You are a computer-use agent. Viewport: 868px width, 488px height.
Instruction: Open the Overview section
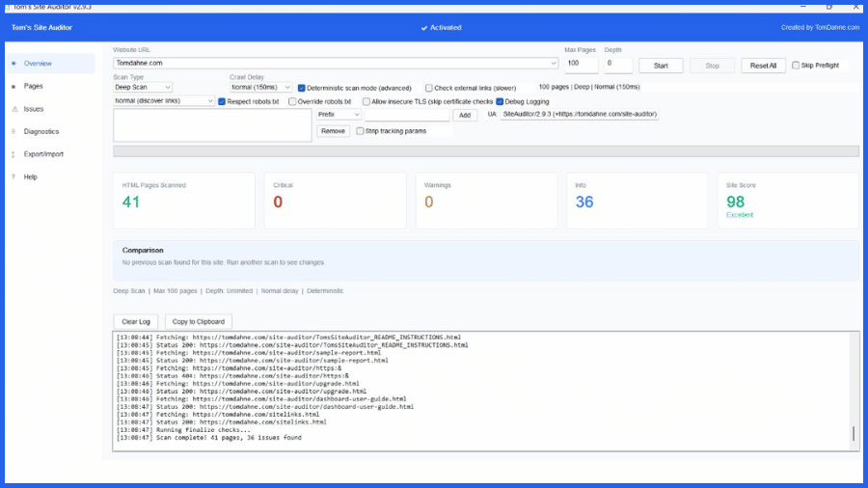50,64
